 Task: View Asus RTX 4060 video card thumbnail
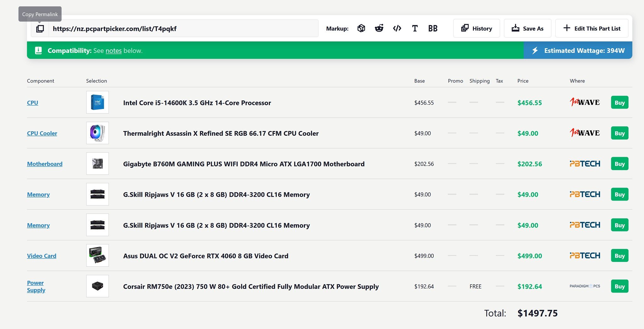click(97, 255)
